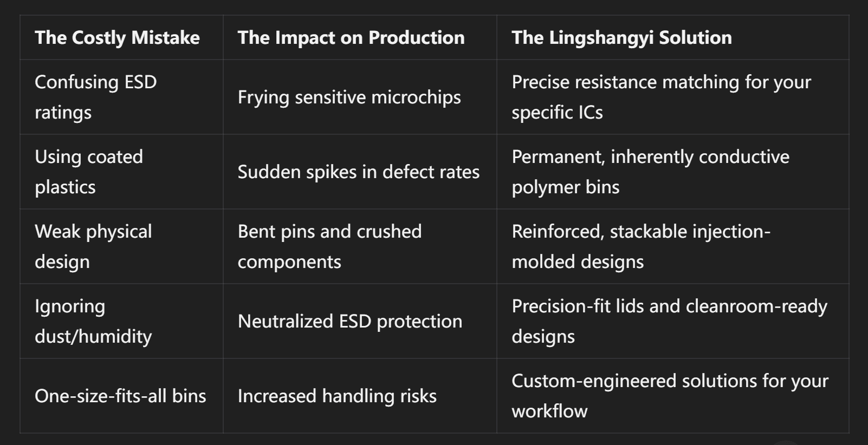The width and height of the screenshot is (868, 445).
Task: Select the 'One-size-fits-all bins' cell
Action: pos(120,396)
